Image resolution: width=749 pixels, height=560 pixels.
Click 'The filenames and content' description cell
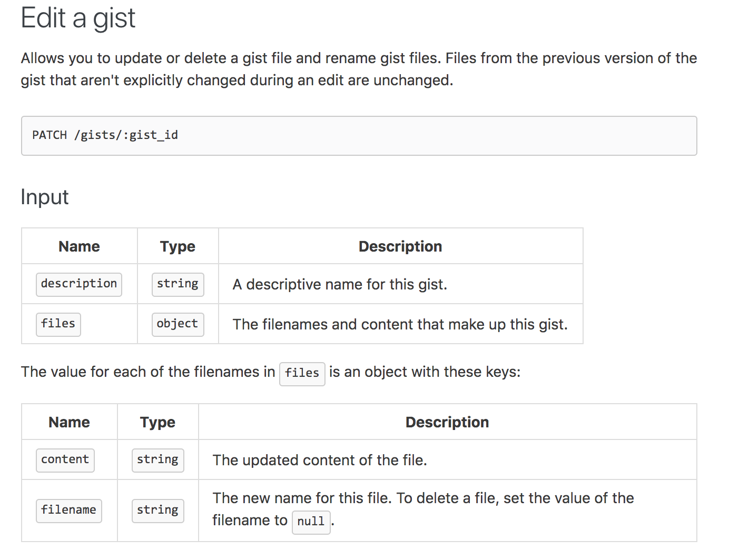pos(400,325)
